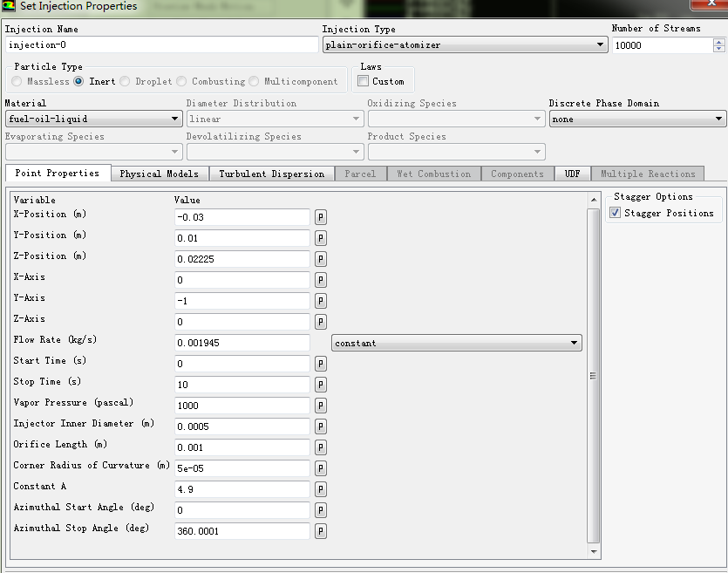
Task: Switch to the Physical Models tab
Action: (159, 174)
